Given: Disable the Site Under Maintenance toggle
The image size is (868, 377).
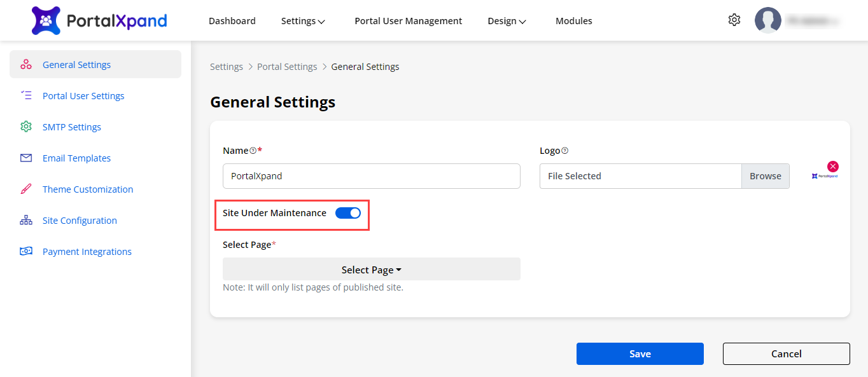Looking at the screenshot, I should click(348, 213).
